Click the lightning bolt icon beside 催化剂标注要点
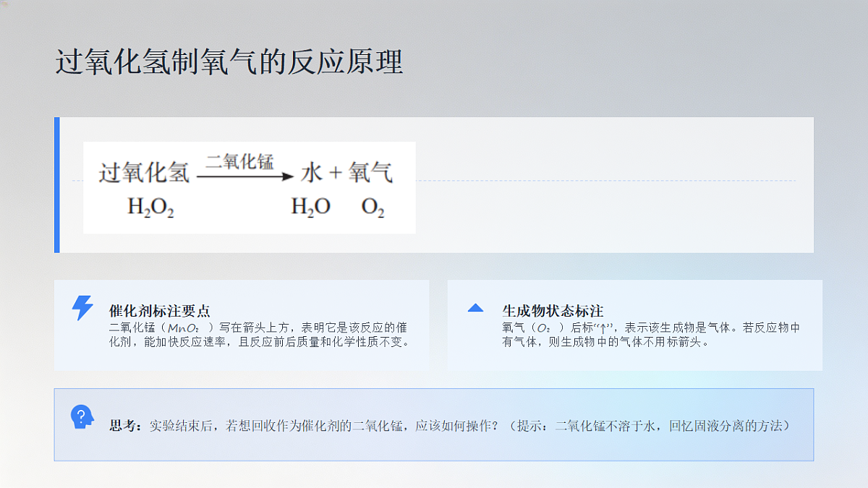This screenshot has height=488, width=868. point(82,308)
